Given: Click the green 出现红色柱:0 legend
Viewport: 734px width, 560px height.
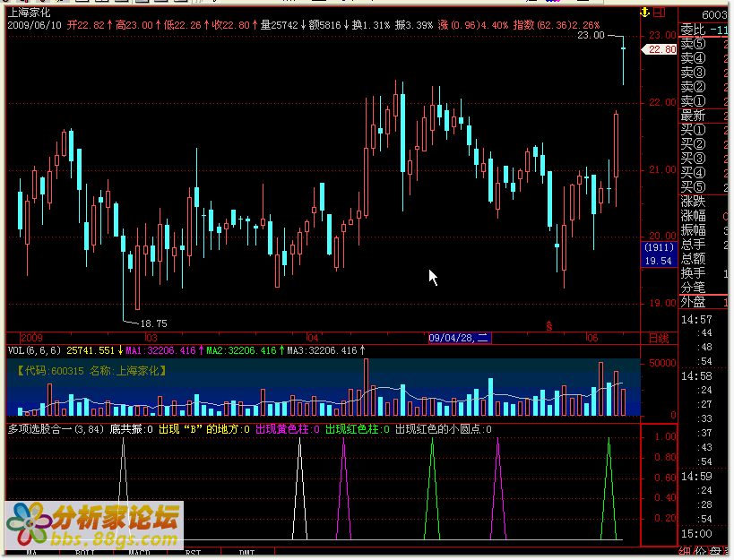Looking at the screenshot, I should pyautogui.click(x=358, y=429).
